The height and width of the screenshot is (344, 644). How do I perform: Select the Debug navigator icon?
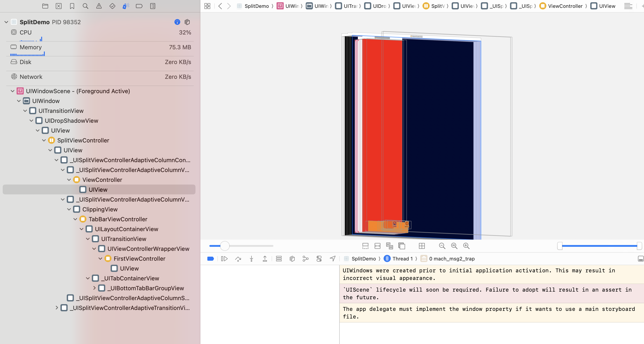tap(126, 6)
